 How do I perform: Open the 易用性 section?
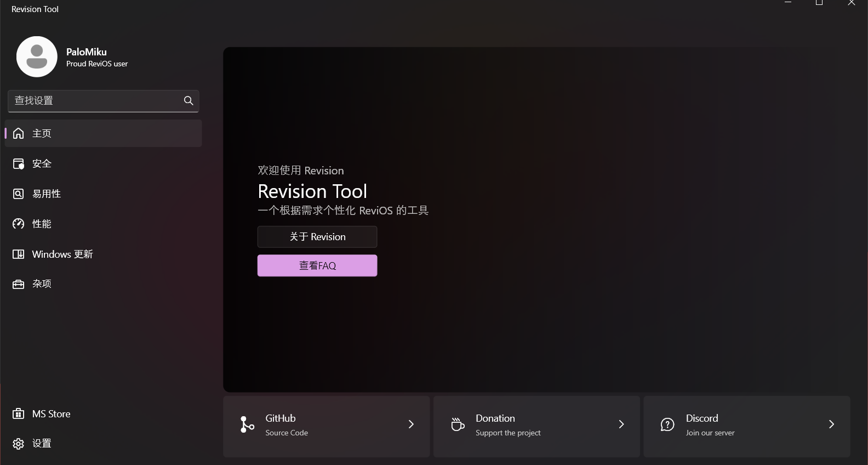(104, 194)
